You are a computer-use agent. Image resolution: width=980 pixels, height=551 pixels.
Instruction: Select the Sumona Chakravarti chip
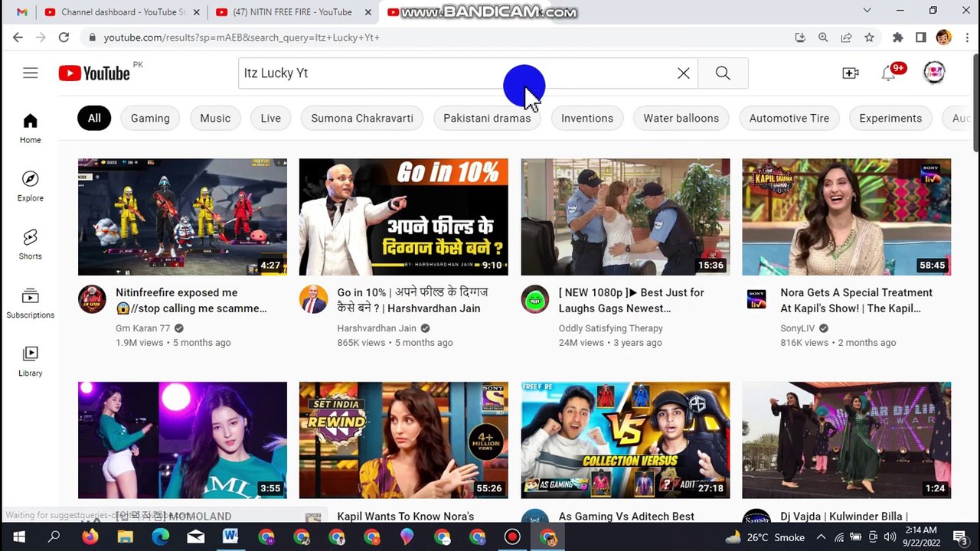pyautogui.click(x=362, y=118)
